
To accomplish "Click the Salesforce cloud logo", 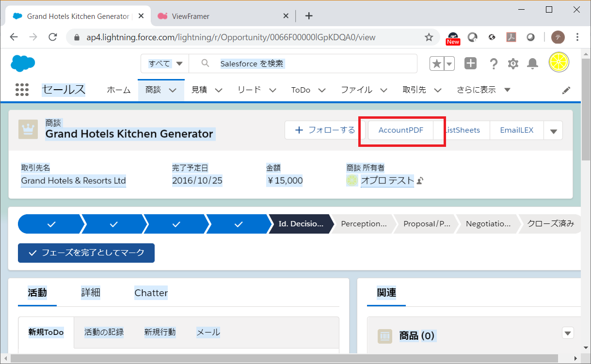I will (23, 63).
